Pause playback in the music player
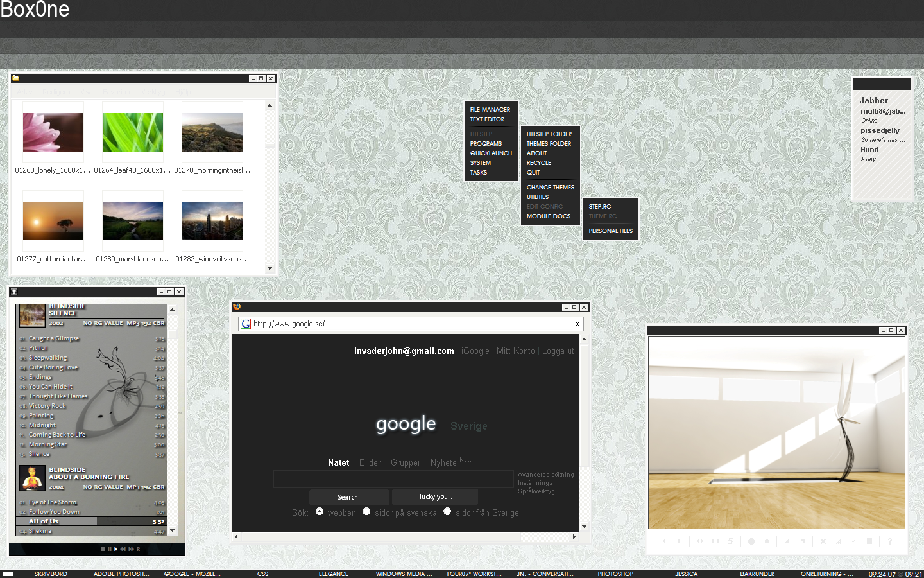 click(110, 549)
